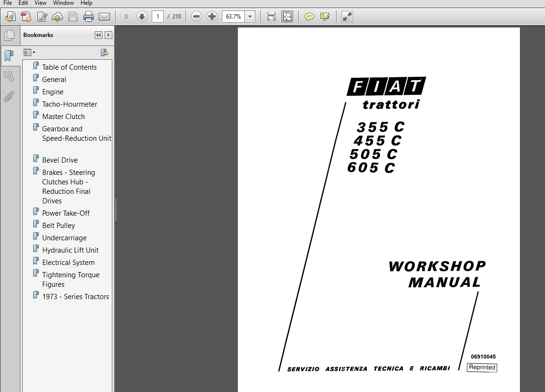This screenshot has height=392, width=545.
Task: Select the highlight text tool
Action: click(325, 16)
